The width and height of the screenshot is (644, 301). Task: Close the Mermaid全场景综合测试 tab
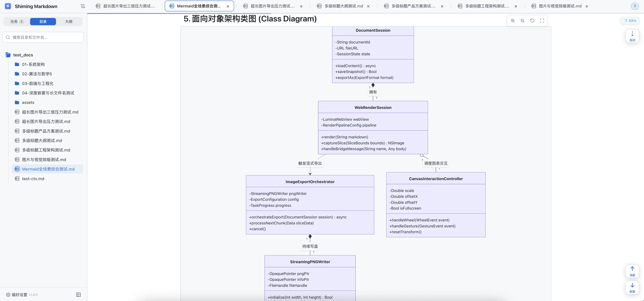(228, 6)
